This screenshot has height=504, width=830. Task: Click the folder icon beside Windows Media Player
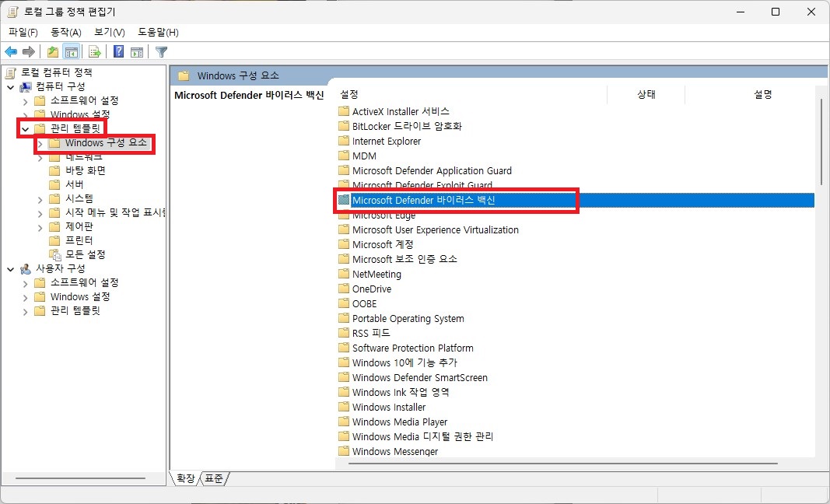[x=344, y=422]
